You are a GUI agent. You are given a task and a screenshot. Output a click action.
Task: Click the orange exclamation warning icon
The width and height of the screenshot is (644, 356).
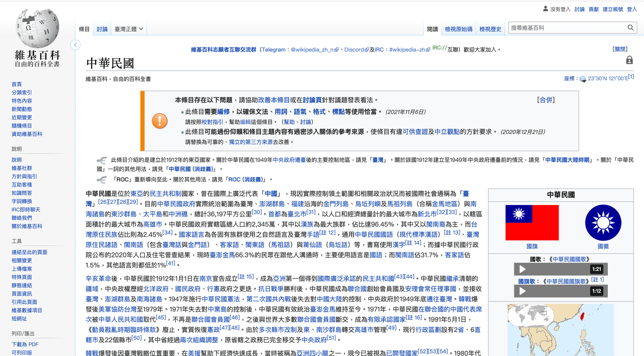click(160, 121)
